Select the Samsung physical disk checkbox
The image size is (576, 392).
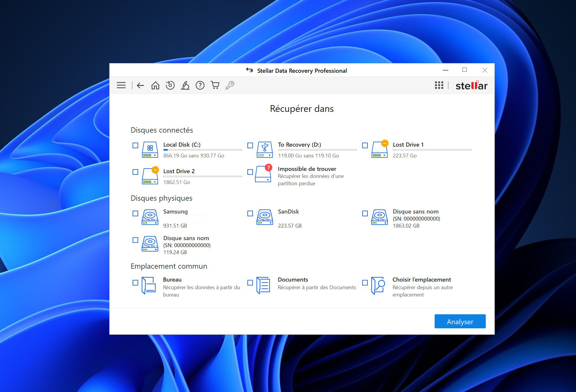click(135, 214)
